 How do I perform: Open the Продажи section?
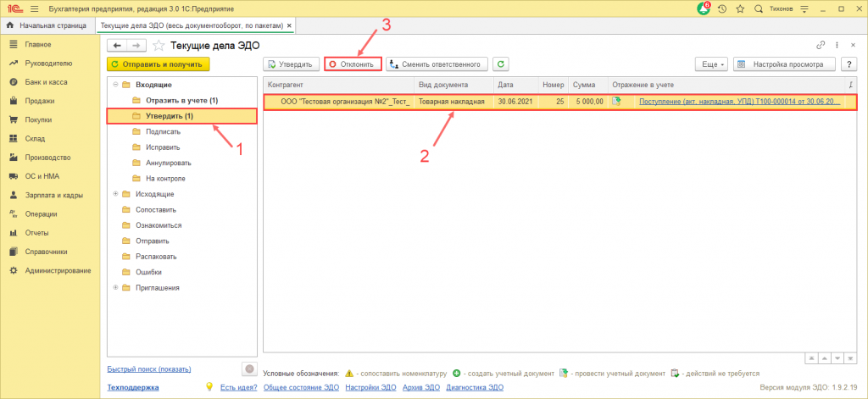40,101
